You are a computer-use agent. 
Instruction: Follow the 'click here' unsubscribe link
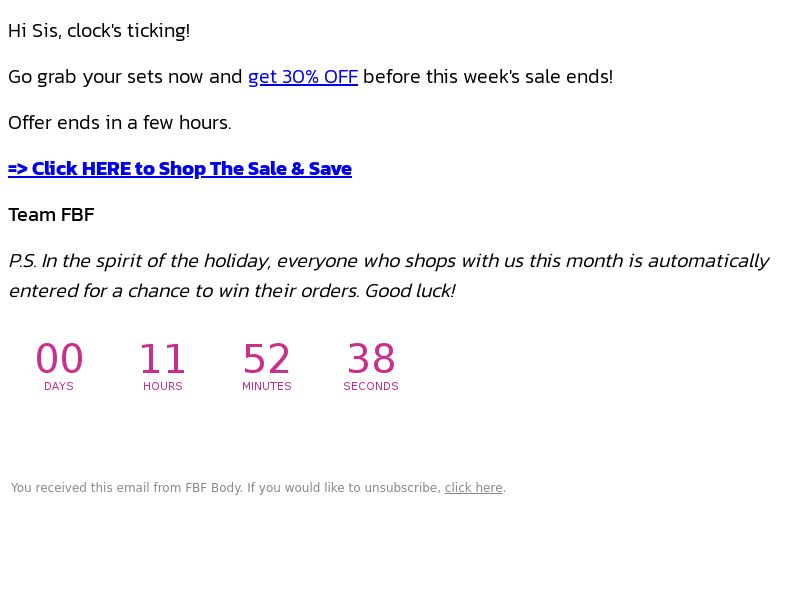(x=473, y=488)
